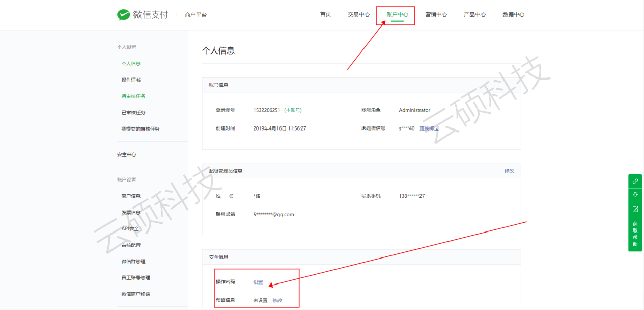Screen dimensions: 644x310
Task: Click the edit feedback icon in floating bar
Action: [x=635, y=209]
